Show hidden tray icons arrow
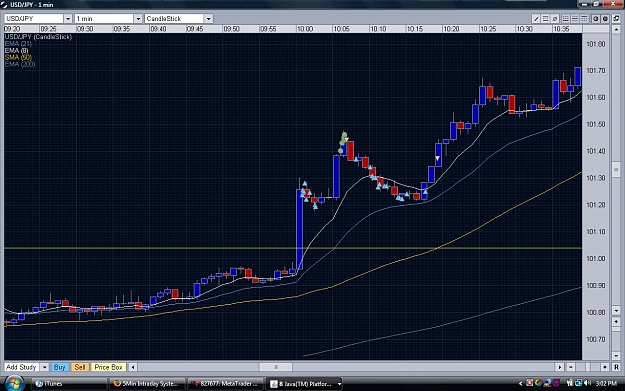The image size is (625, 391). (521, 383)
